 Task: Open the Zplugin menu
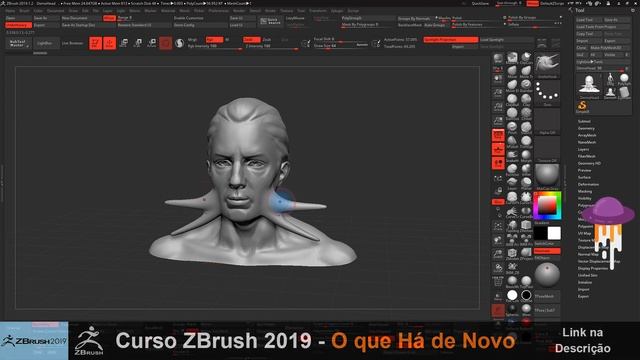tap(337, 11)
